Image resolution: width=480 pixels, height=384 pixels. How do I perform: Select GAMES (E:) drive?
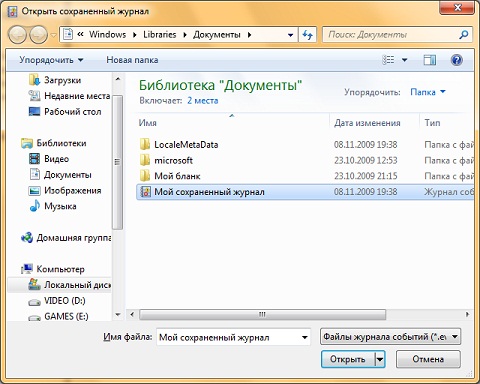66,316
